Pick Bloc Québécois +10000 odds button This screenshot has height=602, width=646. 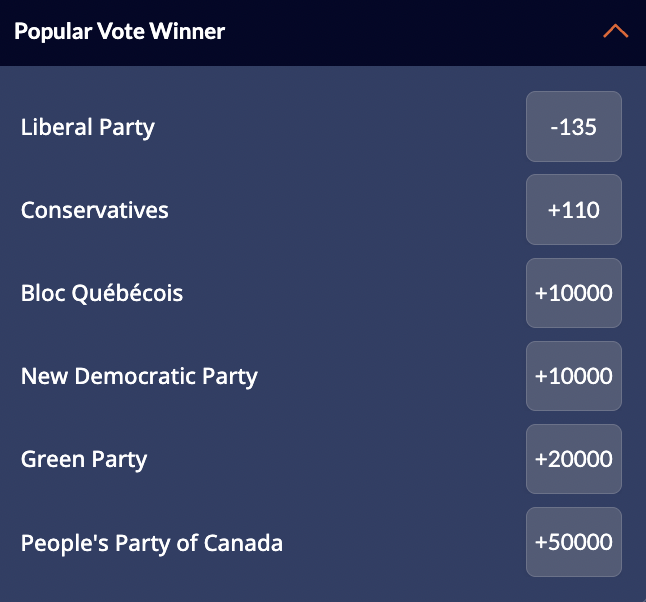574,293
